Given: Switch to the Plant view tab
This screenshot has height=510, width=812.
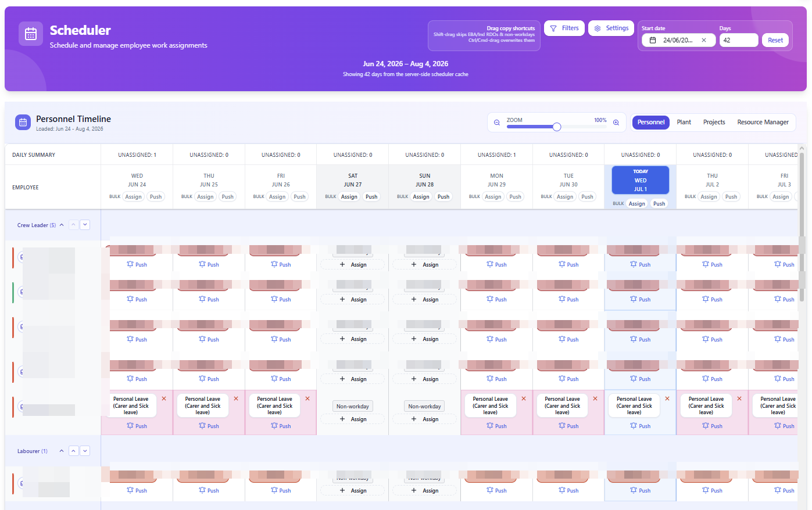Looking at the screenshot, I should pos(684,123).
